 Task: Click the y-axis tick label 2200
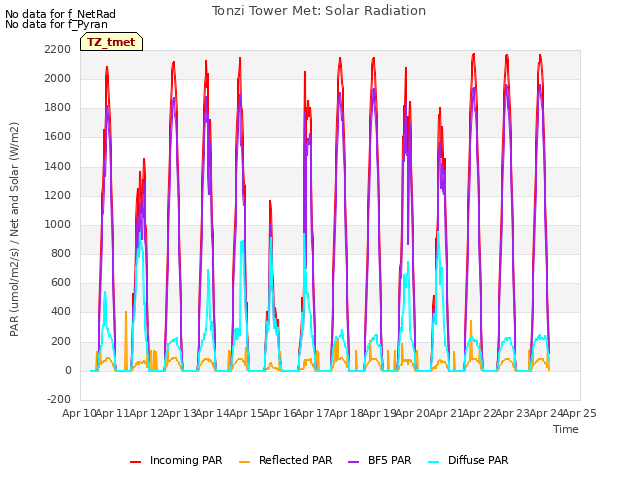[x=58, y=49]
